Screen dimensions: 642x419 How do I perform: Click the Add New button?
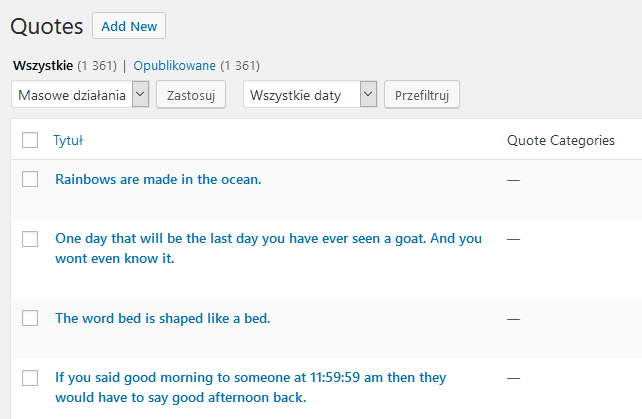(129, 26)
